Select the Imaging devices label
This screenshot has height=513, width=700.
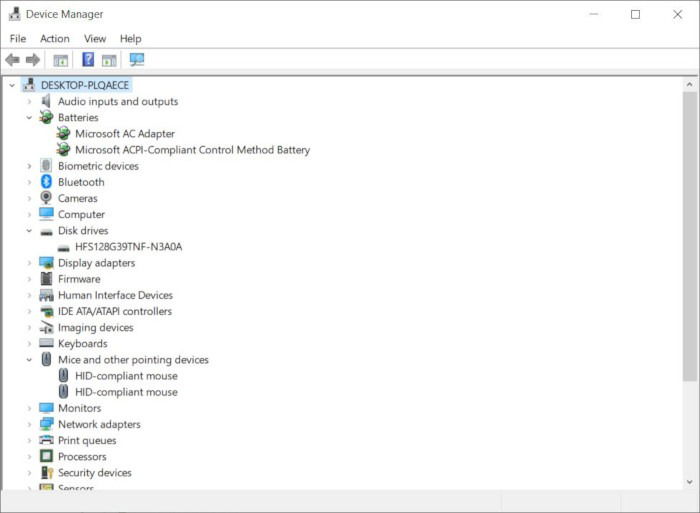96,327
